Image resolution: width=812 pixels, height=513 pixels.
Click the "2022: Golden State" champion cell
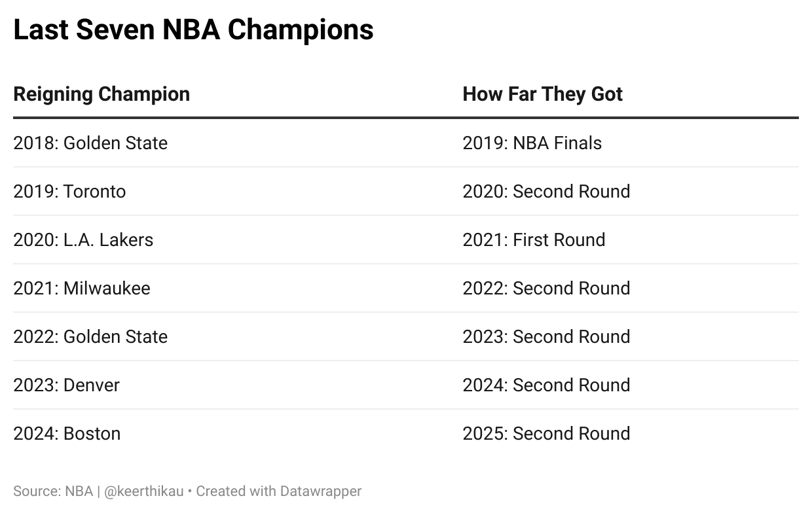coord(90,337)
